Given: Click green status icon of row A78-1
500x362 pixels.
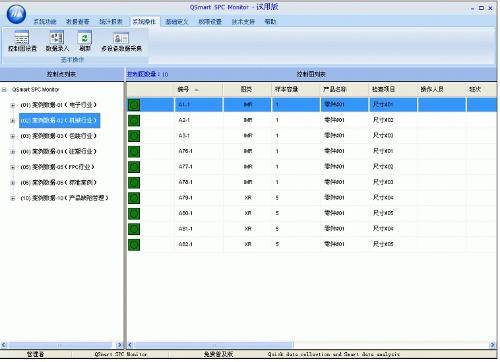Looking at the screenshot, I should pos(134,182).
